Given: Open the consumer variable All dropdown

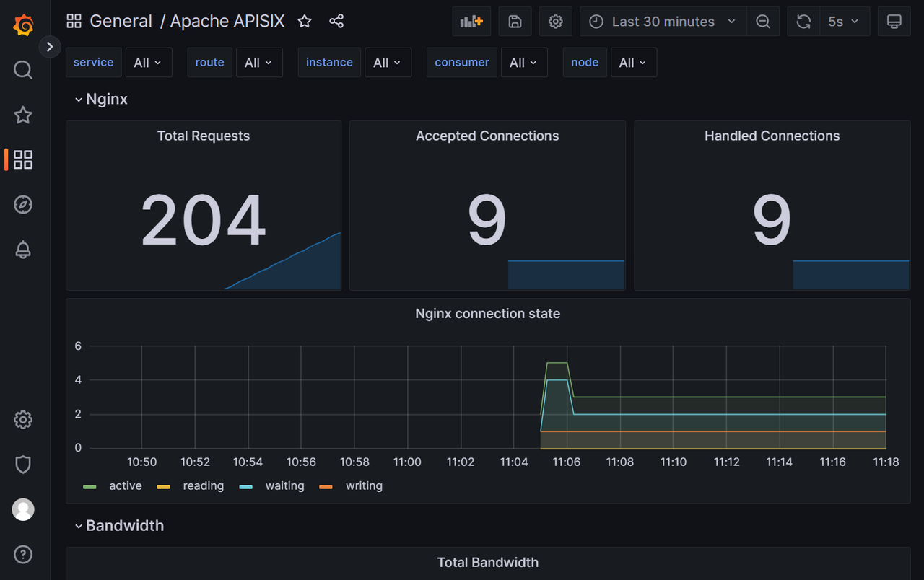Looking at the screenshot, I should click(524, 63).
